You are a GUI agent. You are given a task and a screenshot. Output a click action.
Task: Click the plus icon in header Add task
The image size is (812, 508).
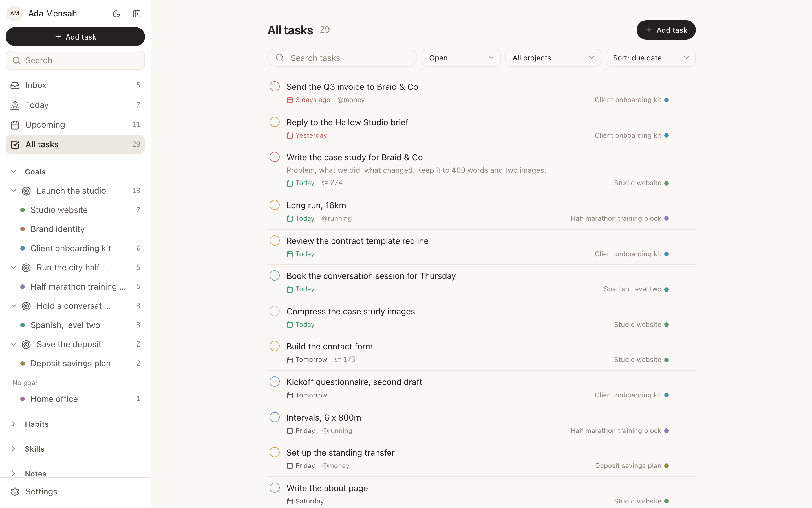coord(649,30)
